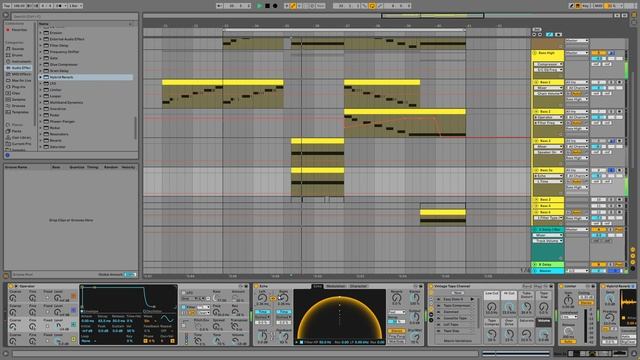Select the Master track header
640x360 pixels.
click(x=548, y=271)
